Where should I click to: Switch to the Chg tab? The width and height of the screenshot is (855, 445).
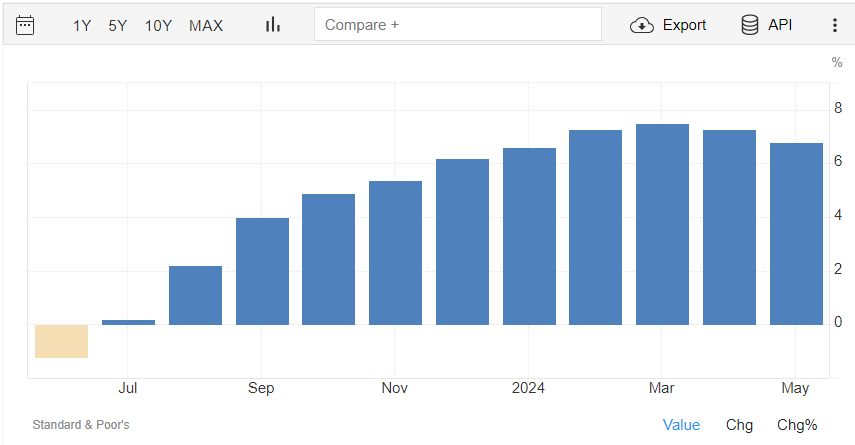pyautogui.click(x=739, y=425)
